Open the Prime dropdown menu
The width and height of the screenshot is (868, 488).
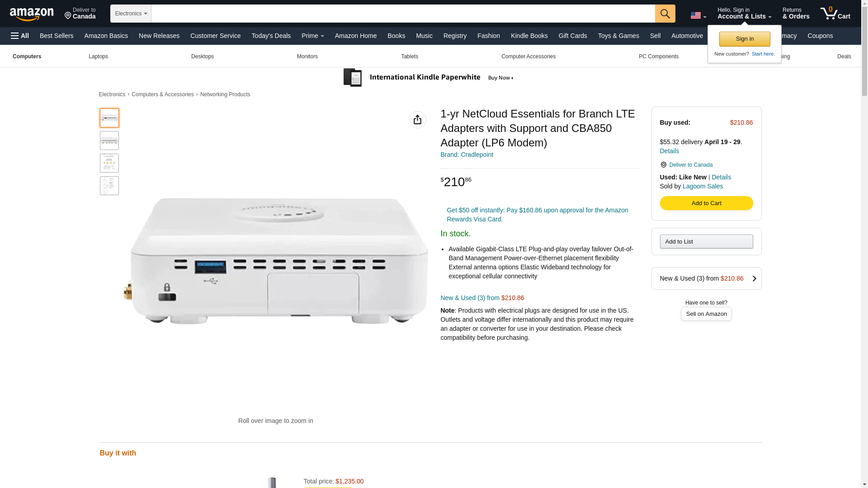click(x=312, y=36)
